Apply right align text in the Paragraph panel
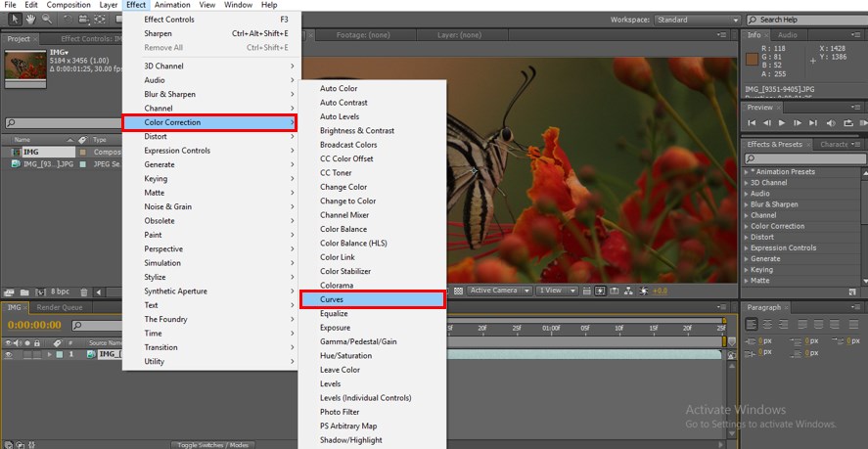 [x=782, y=325]
